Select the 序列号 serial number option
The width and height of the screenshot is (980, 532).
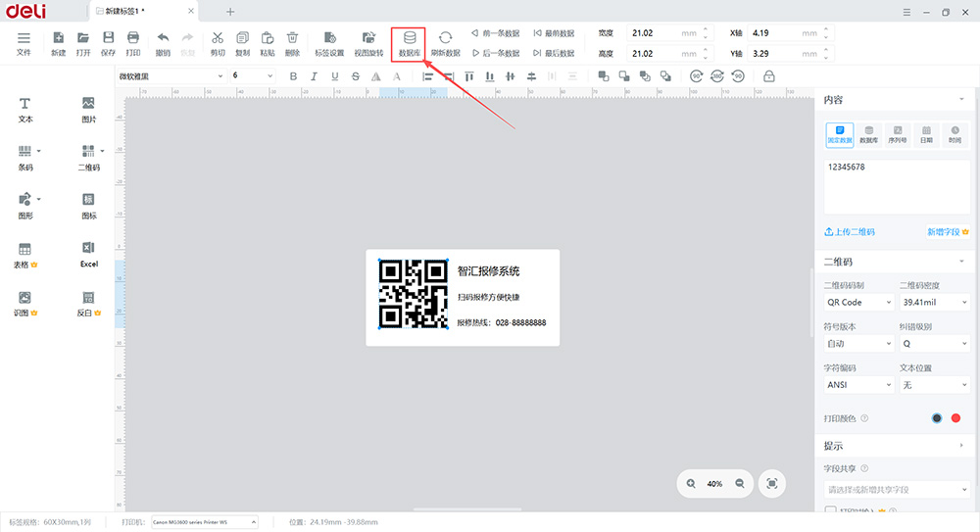coord(898,134)
